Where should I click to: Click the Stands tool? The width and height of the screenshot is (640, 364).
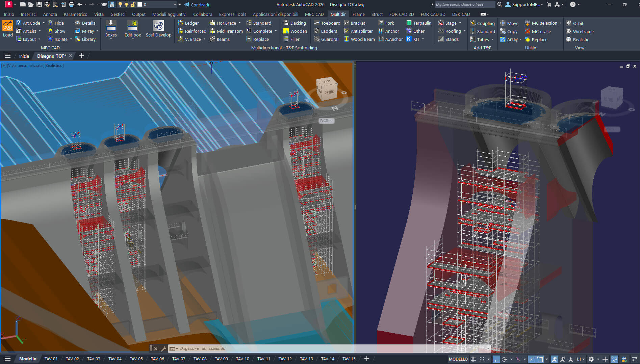click(448, 39)
